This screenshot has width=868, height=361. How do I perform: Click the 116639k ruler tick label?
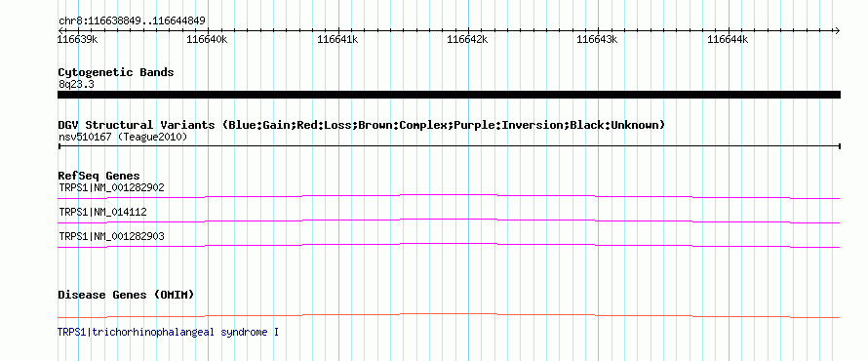point(78,39)
